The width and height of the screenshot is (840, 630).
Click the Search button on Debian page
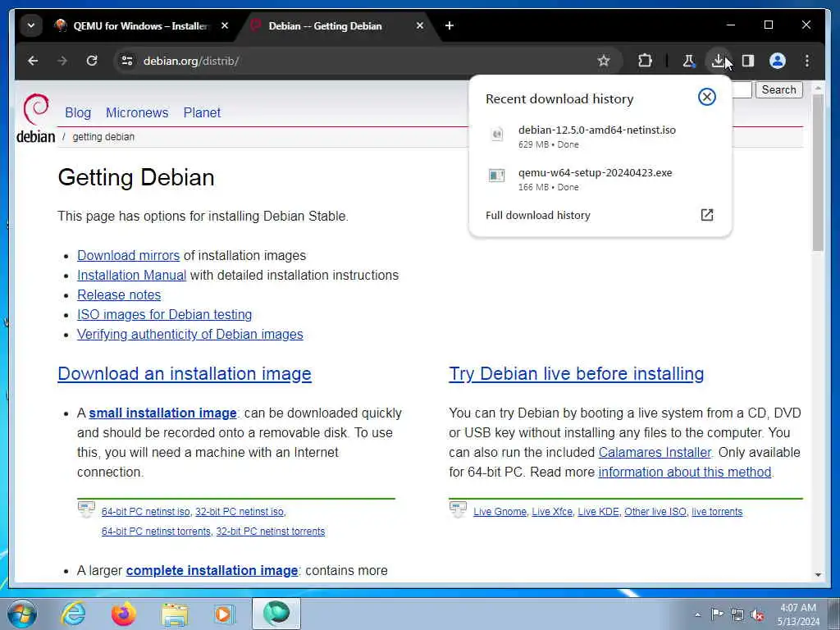pos(779,90)
